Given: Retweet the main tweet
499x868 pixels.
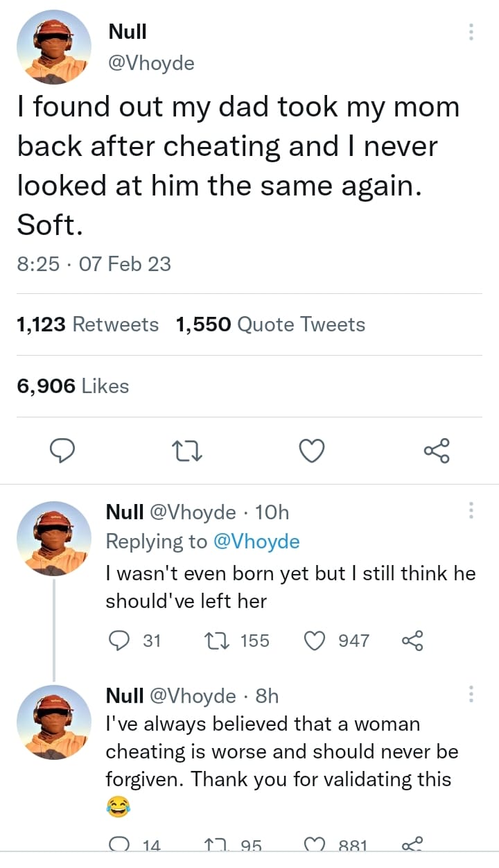Looking at the screenshot, I should click(187, 451).
